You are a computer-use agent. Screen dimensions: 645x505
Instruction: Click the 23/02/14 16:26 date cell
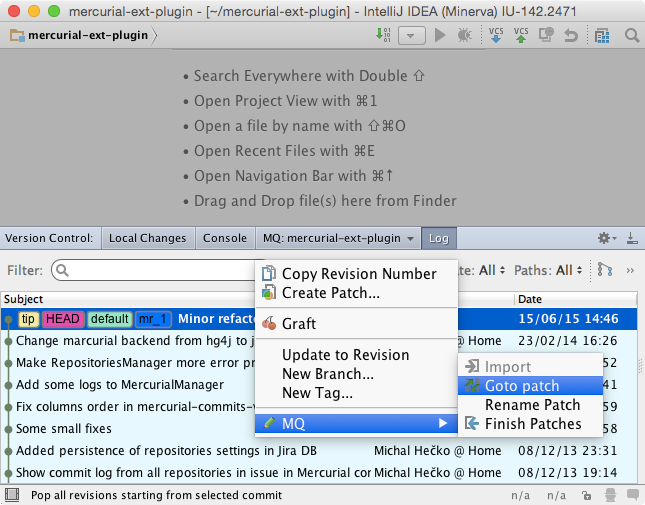(568, 341)
